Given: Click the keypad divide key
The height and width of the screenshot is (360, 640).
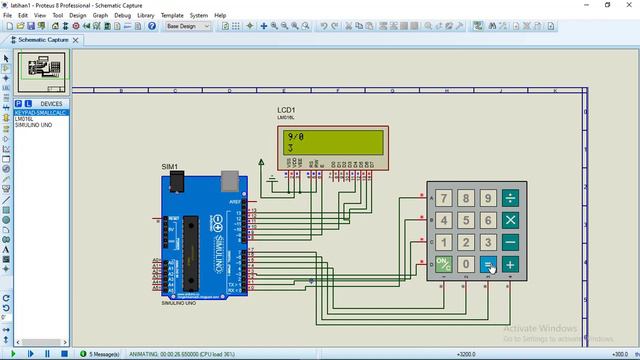Looking at the screenshot, I should (x=510, y=198).
